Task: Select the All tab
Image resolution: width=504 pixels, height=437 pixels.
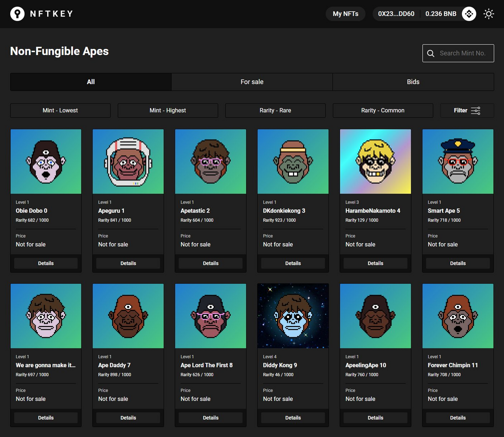Action: coord(91,82)
